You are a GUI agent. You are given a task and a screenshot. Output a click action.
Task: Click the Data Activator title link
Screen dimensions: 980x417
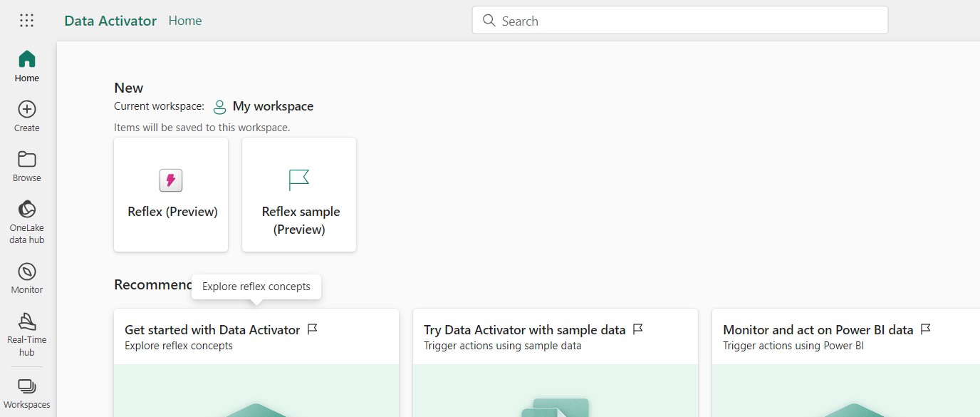(110, 21)
